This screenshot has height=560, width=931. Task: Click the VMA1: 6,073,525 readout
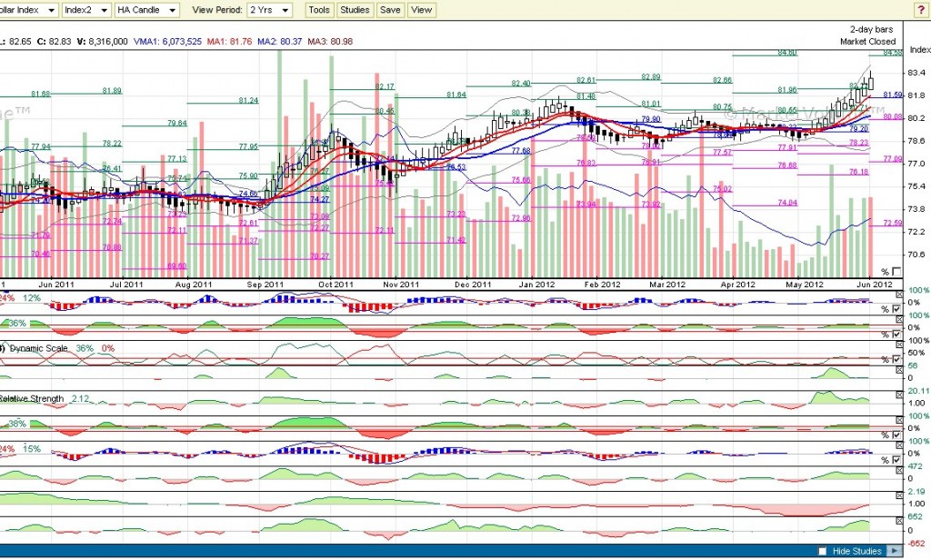[167, 42]
